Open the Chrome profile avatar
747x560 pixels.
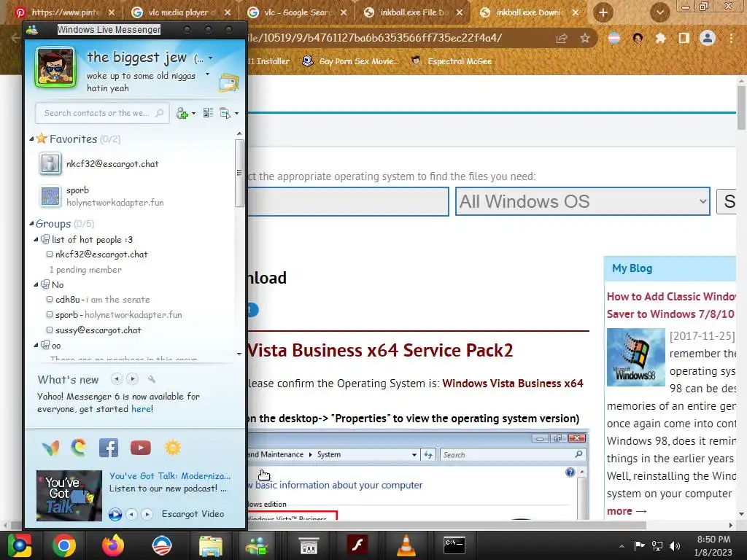point(708,38)
